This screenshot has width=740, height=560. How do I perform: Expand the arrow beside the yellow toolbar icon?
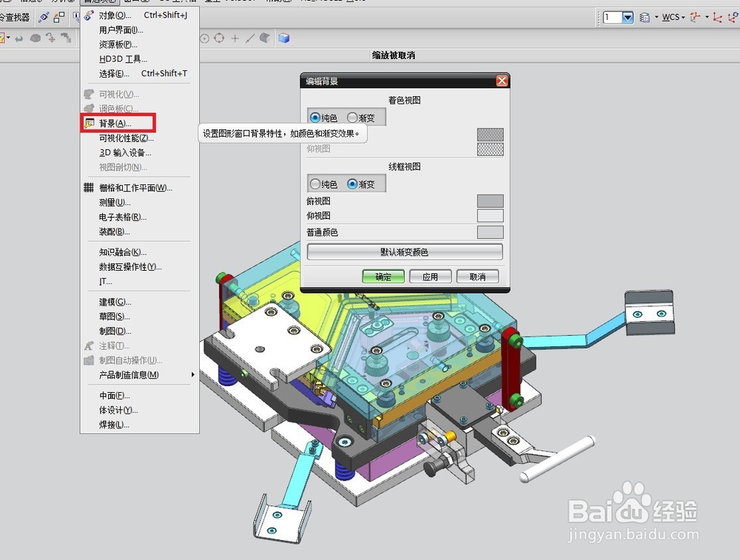(x=8, y=38)
